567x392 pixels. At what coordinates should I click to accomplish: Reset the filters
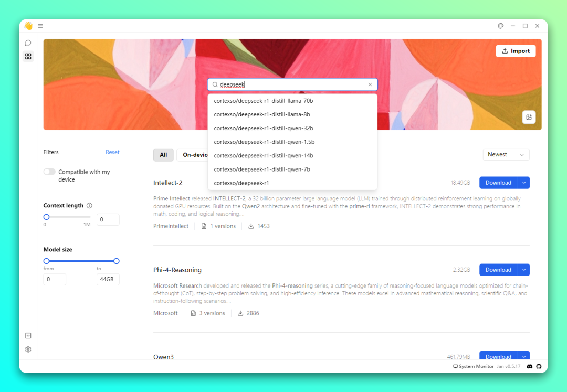[x=112, y=152]
